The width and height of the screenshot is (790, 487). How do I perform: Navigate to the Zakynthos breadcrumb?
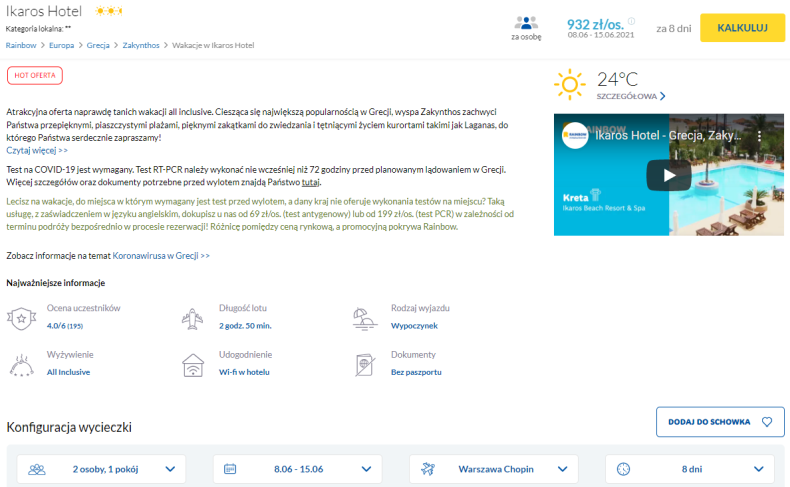pos(141,45)
